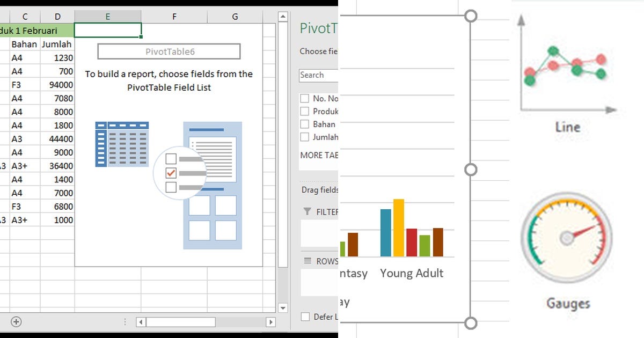Screen dimensions: 644x338
Task: Click the ROWS area icon
Action: click(x=308, y=261)
